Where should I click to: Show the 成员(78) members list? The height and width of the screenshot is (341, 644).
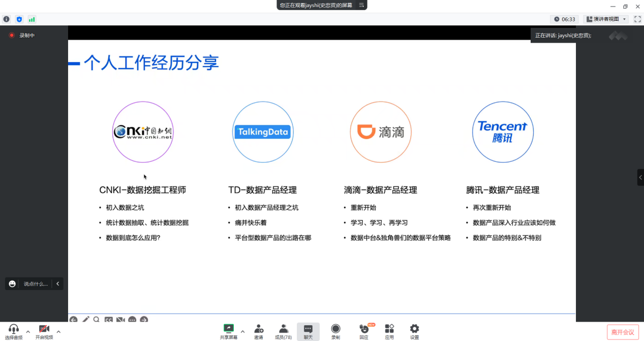tap(283, 331)
